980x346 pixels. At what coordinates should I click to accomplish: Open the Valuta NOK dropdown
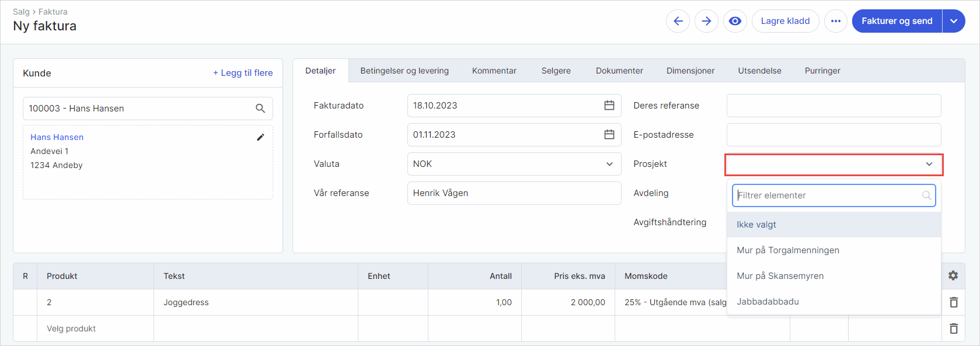(x=514, y=164)
